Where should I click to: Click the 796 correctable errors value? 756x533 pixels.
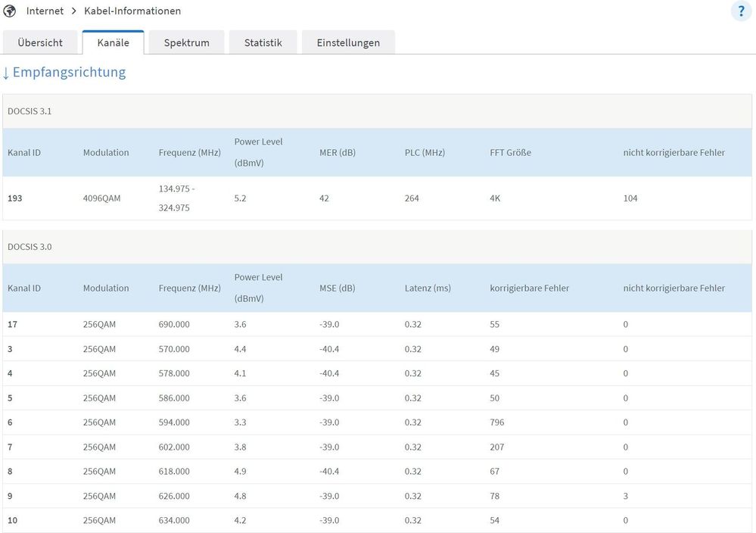point(497,422)
